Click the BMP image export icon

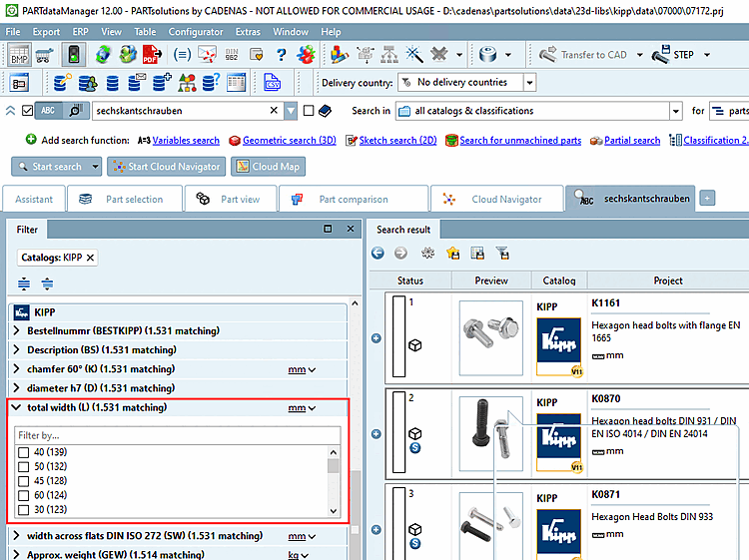click(19, 55)
